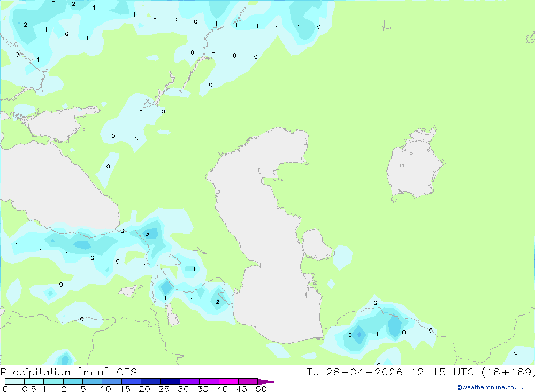Select the '15' legend scale label
The width and height of the screenshot is (535, 392).
125,389
